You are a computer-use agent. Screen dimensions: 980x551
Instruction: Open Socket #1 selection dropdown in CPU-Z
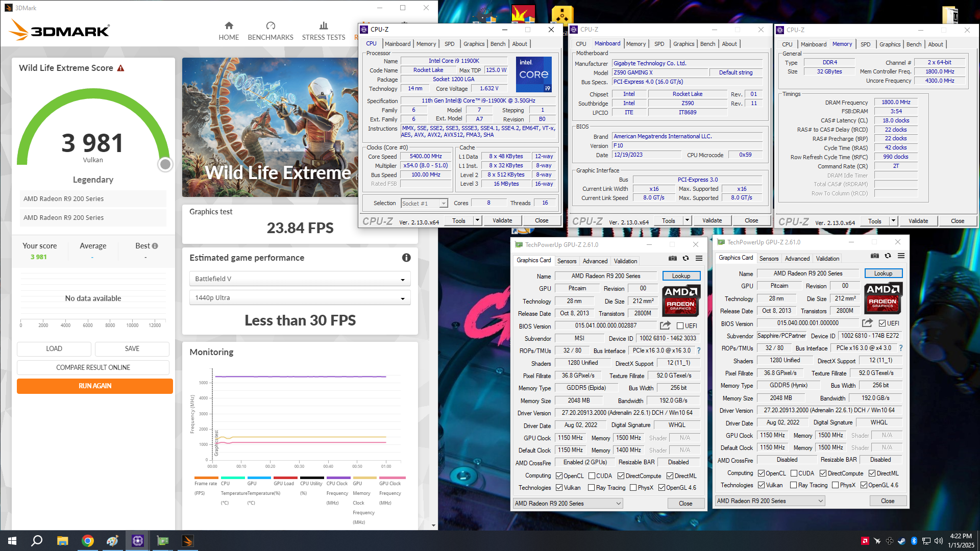424,203
